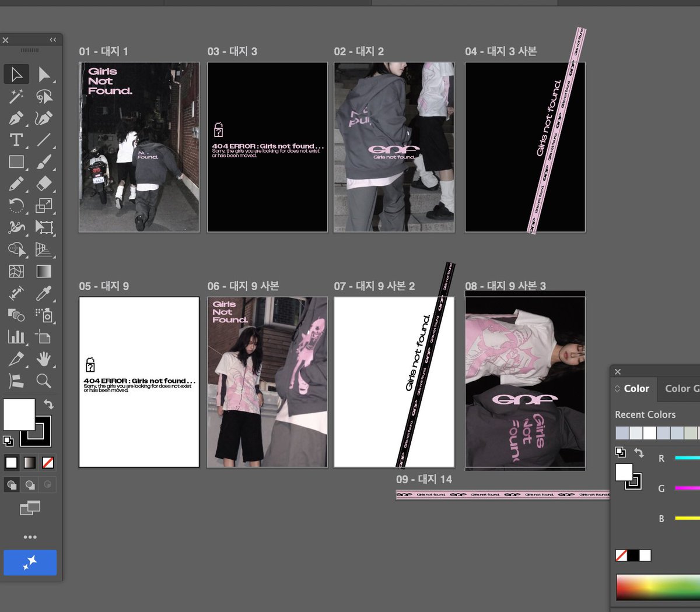
Task: Select the Eyedropper tool
Action: pyautogui.click(x=44, y=293)
